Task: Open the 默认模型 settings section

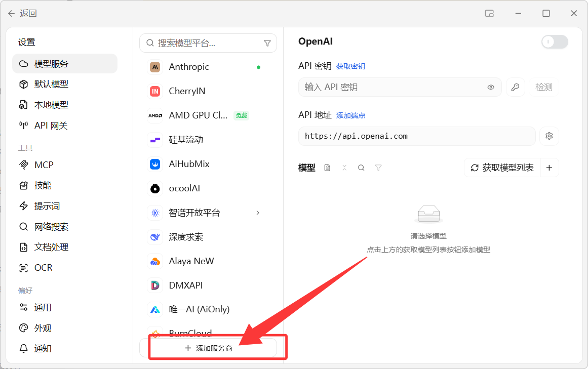Action: coord(65,85)
